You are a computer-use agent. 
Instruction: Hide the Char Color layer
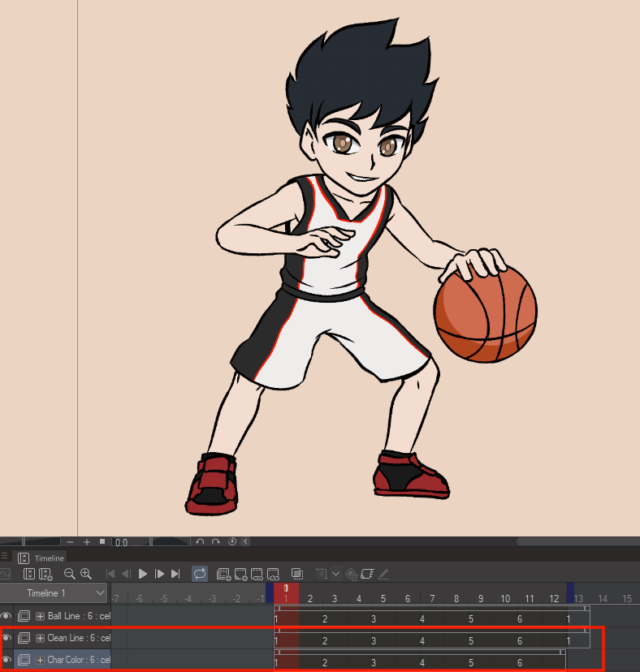click(6, 660)
